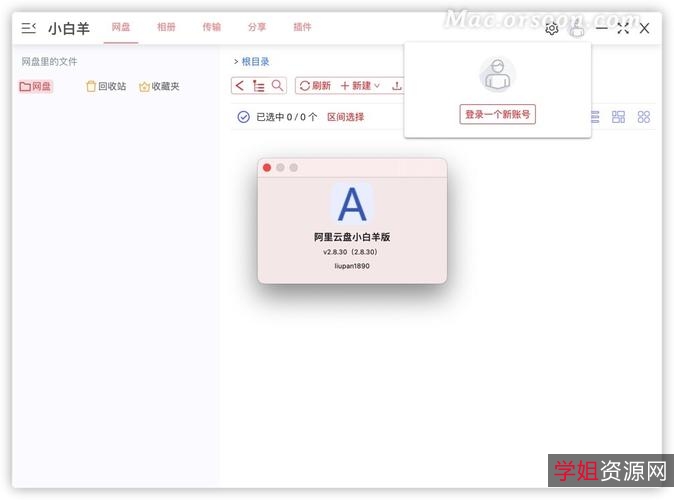The image size is (674, 500).
Task: Open the 分享 tab
Action: 257,27
